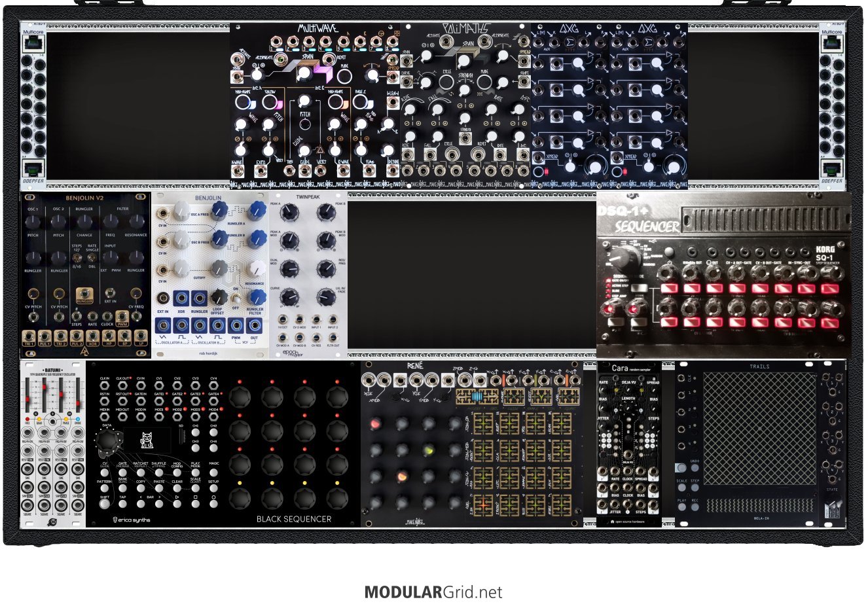Screen dimensions: 868x606
Task: Click the CLK IN jack on Black Sequencer
Action: point(104,387)
